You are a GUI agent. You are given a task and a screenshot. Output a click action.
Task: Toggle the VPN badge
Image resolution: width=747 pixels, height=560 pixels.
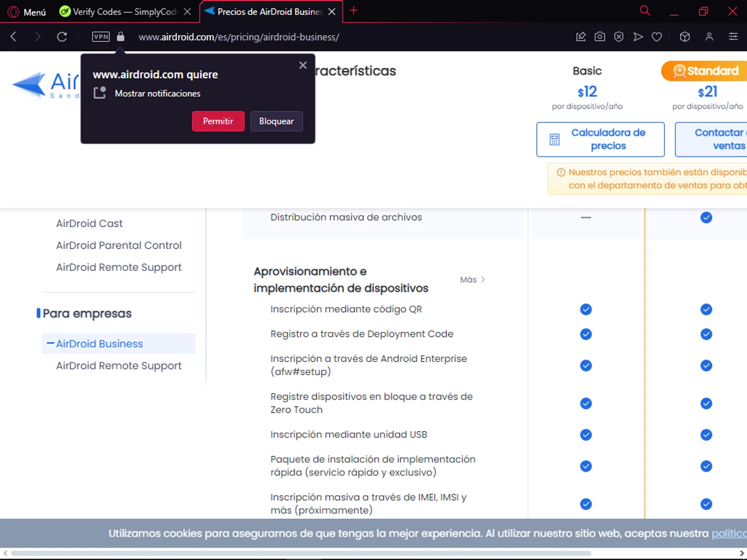(x=101, y=37)
